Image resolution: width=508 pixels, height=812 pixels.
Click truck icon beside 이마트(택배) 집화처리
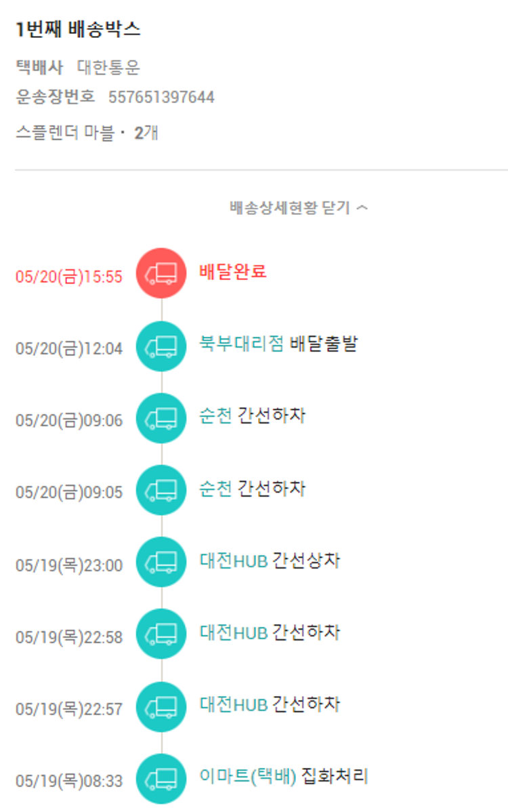point(161,778)
